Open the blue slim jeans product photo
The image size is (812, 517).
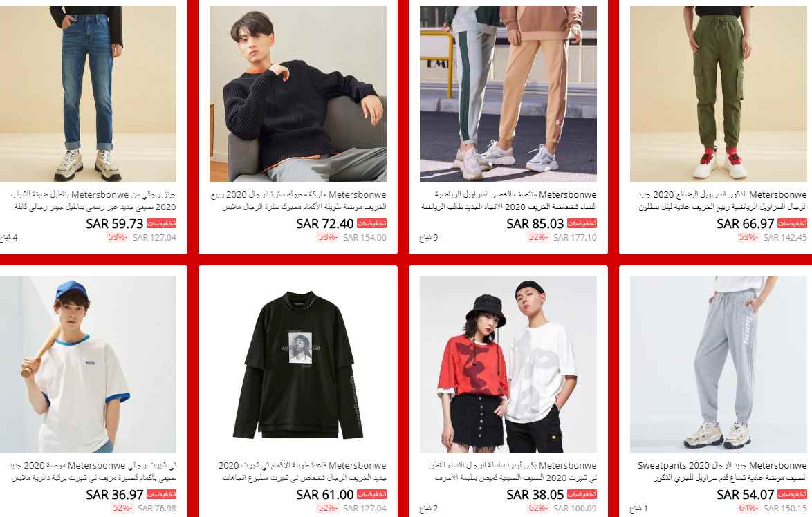pos(88,94)
